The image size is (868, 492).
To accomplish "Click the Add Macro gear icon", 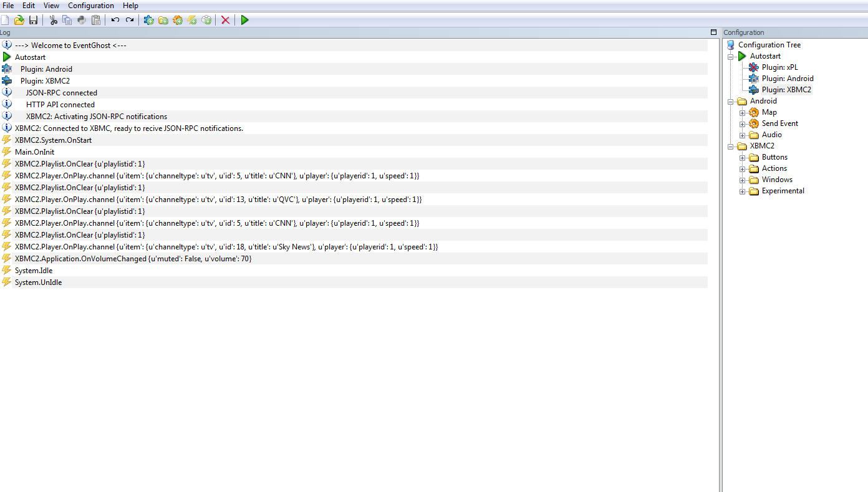I will pos(178,20).
